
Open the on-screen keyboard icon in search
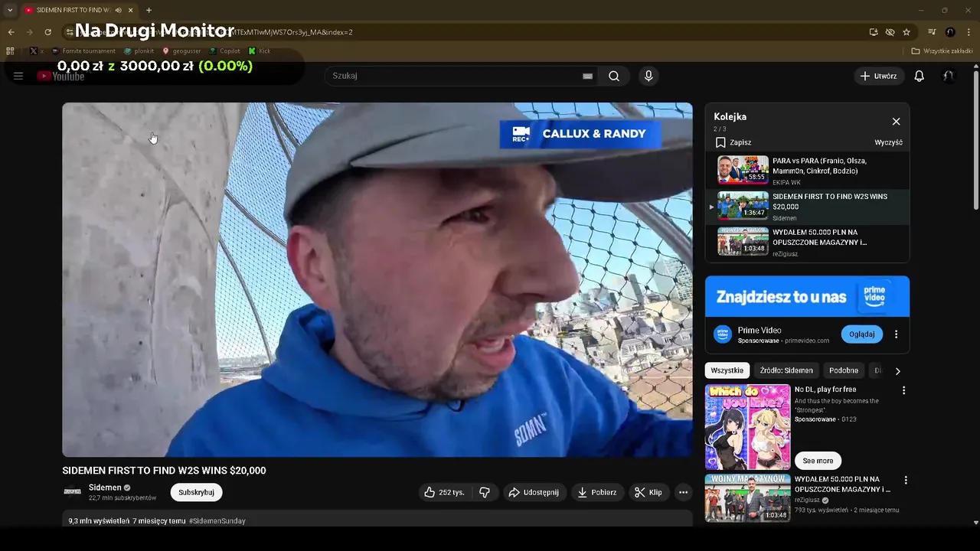coord(587,76)
